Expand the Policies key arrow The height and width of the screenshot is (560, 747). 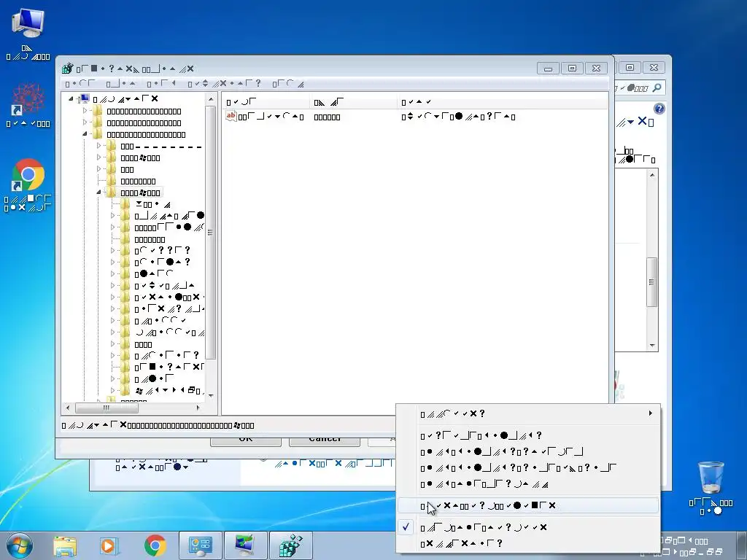click(x=112, y=356)
